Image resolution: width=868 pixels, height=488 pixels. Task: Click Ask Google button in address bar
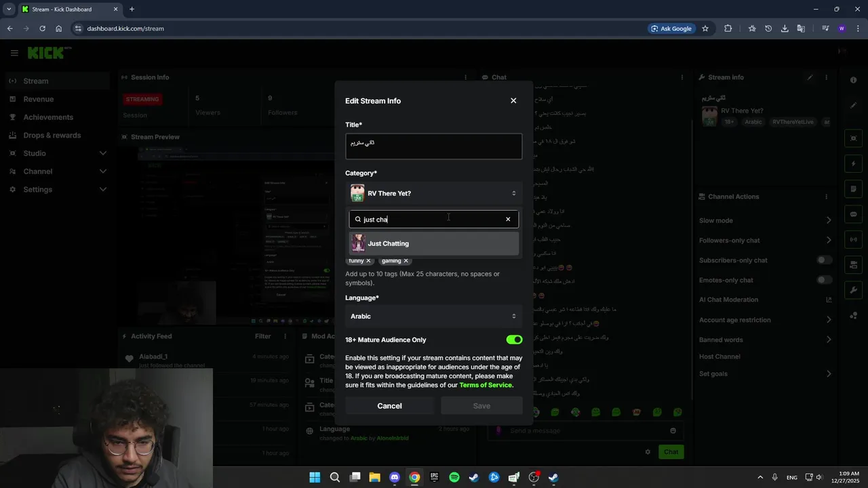click(x=671, y=28)
